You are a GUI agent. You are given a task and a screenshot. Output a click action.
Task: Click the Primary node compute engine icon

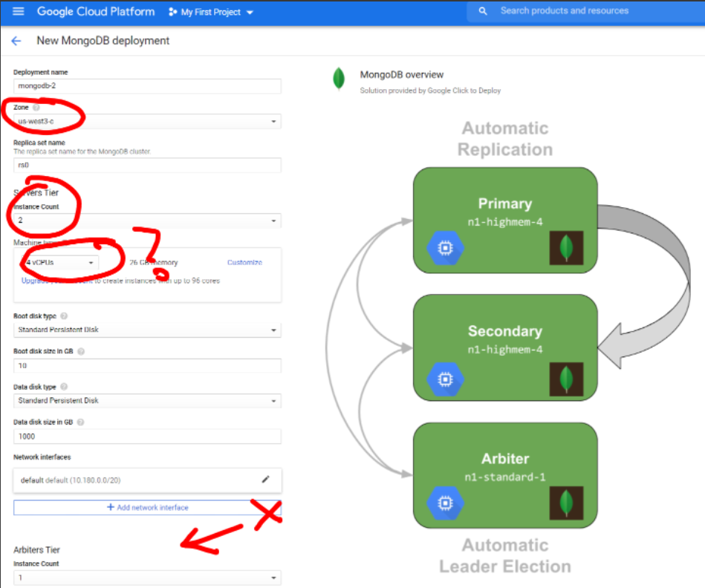click(445, 248)
